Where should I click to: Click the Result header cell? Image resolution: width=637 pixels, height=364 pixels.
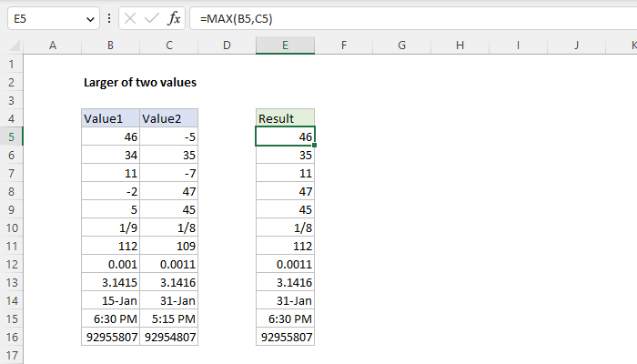pos(285,118)
